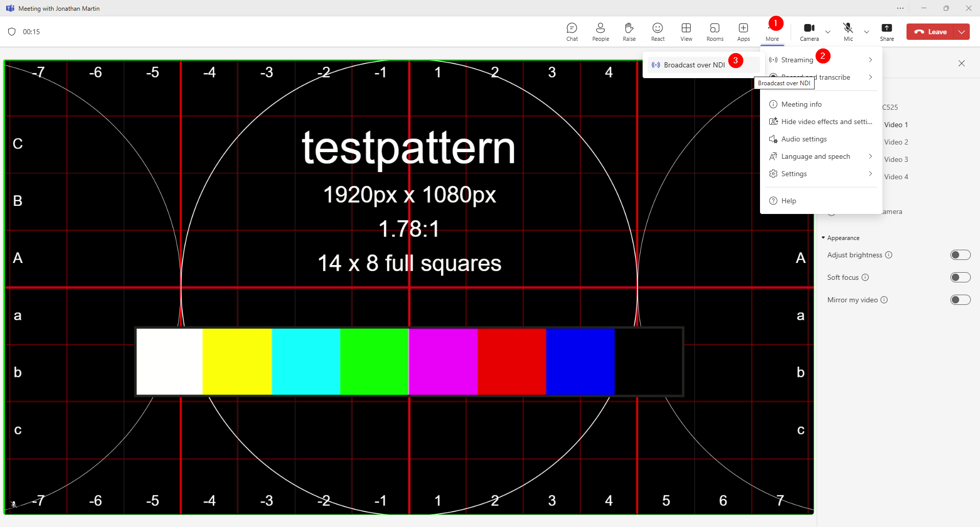
Task: Enable the Soft focus switch
Action: click(960, 277)
